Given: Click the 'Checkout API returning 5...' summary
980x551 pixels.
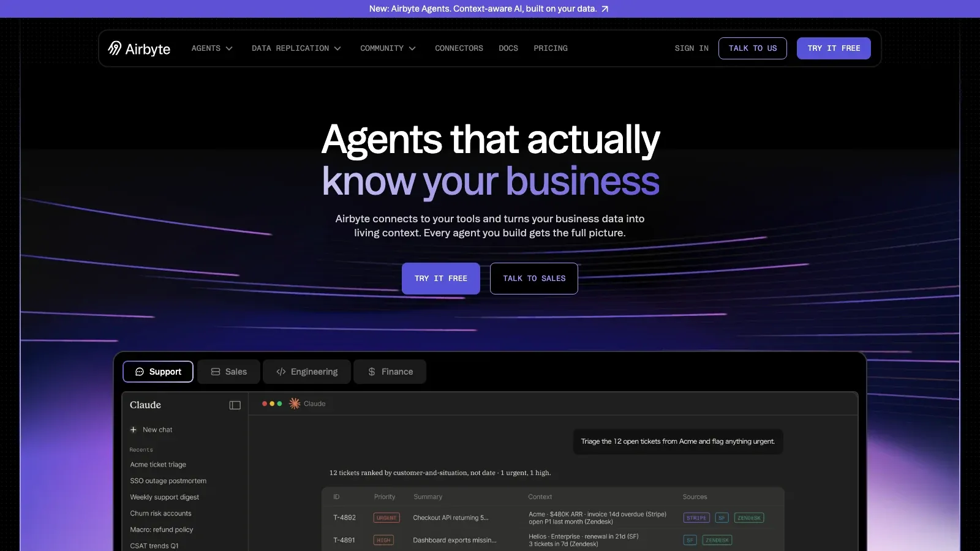Looking at the screenshot, I should click(451, 518).
